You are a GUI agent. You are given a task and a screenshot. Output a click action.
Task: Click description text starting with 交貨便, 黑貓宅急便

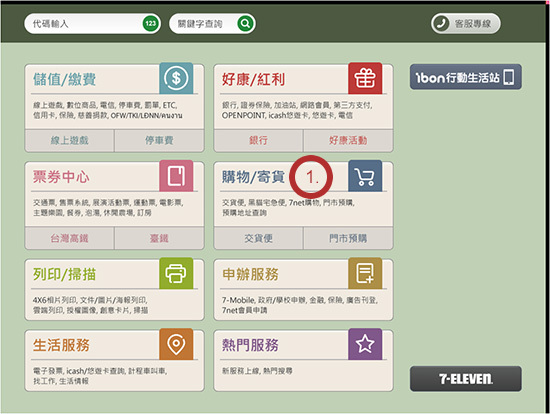[288, 208]
